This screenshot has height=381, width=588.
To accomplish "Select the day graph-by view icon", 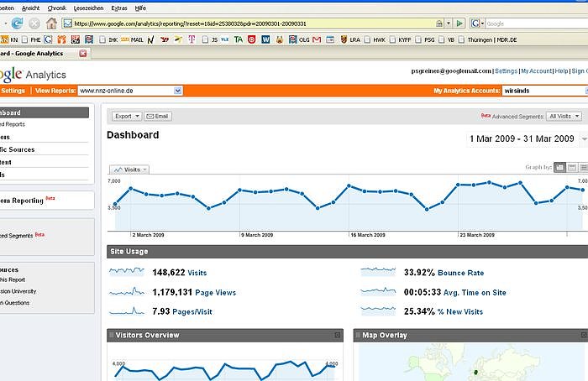I will click(x=560, y=168).
